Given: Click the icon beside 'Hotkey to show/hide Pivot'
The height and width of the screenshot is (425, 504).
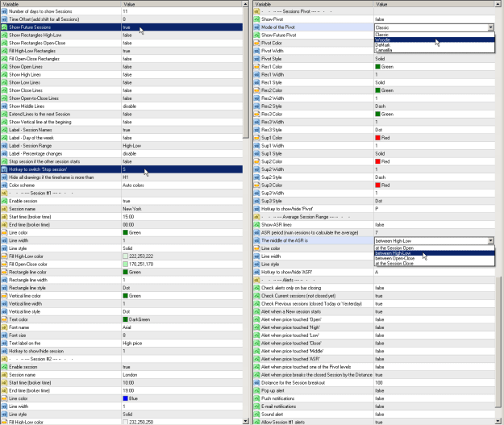Looking at the screenshot, I should point(256,209).
